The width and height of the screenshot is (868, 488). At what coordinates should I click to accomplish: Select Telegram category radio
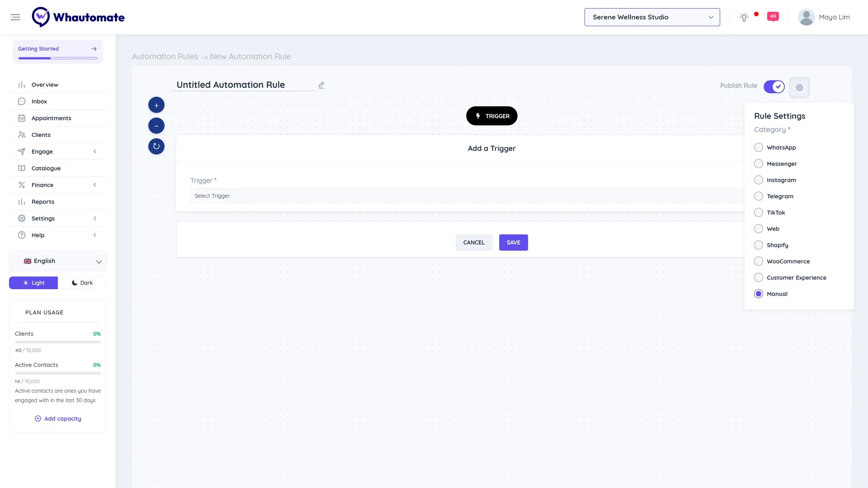(x=759, y=197)
